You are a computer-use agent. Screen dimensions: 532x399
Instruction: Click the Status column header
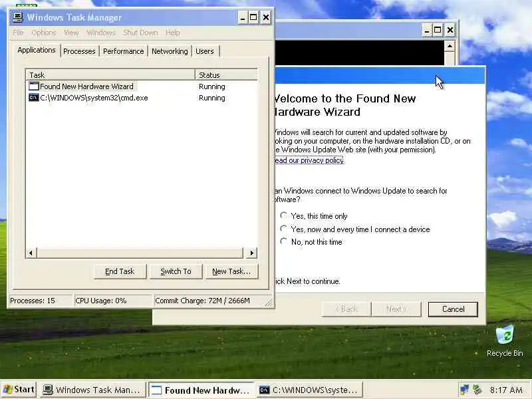(226, 75)
